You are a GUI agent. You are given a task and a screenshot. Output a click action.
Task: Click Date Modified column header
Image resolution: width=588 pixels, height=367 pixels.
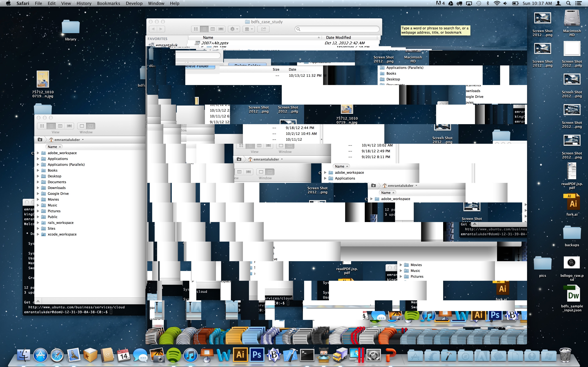[x=338, y=37]
